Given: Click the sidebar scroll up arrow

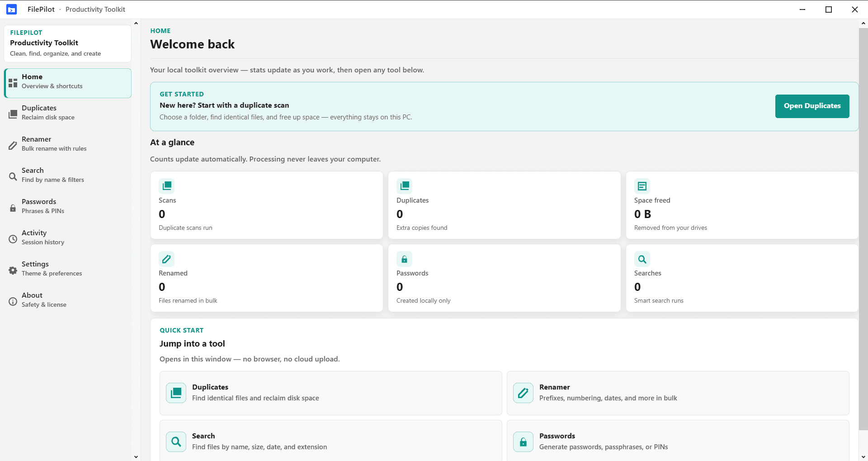Looking at the screenshot, I should (136, 23).
